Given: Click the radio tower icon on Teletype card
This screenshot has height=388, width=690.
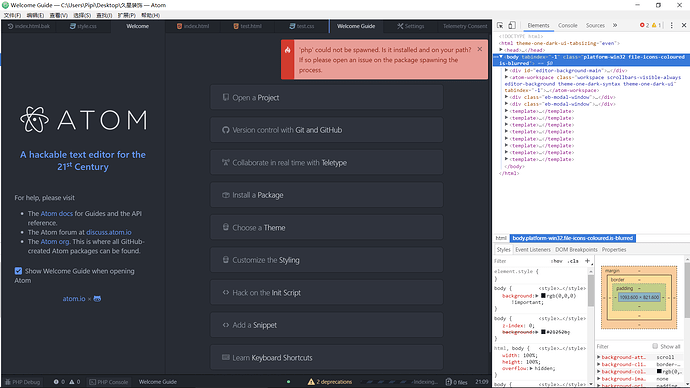Looking at the screenshot, I should (x=226, y=162).
